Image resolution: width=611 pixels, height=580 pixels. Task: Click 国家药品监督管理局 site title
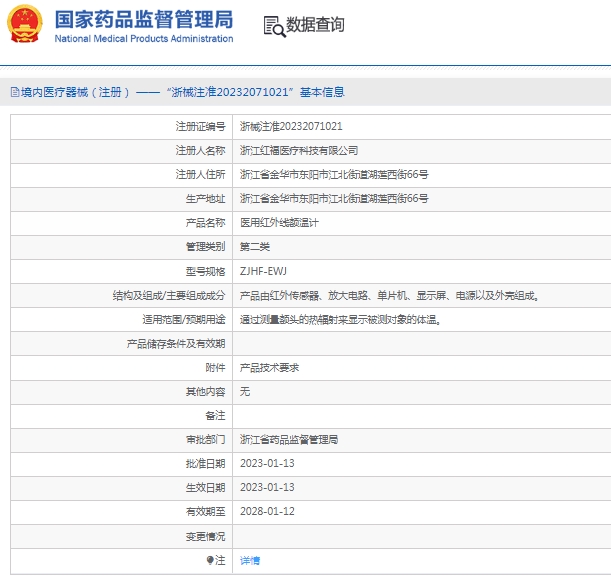tap(144, 19)
